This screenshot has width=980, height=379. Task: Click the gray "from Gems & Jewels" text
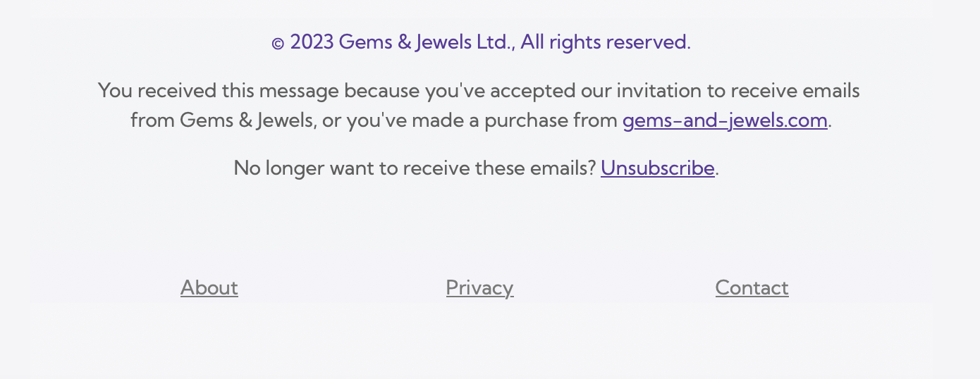pos(221,120)
